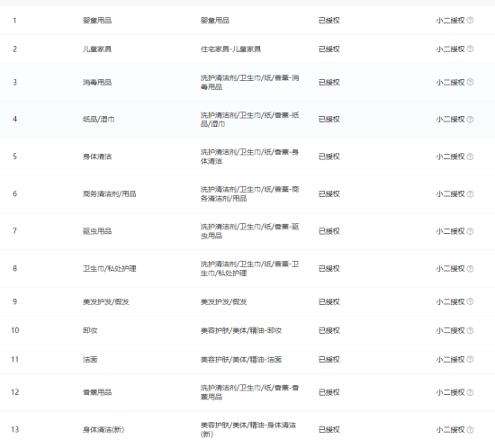
Task: Click 美容护肤/美体/精油-洁面 category path
Action: coord(241,359)
